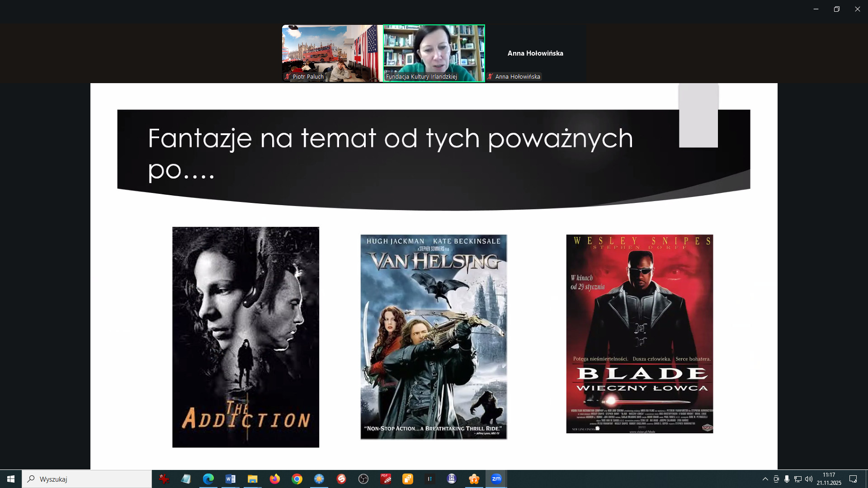Click the camera-in-use tray icon
Viewport: 868px width, 488px height.
776,479
